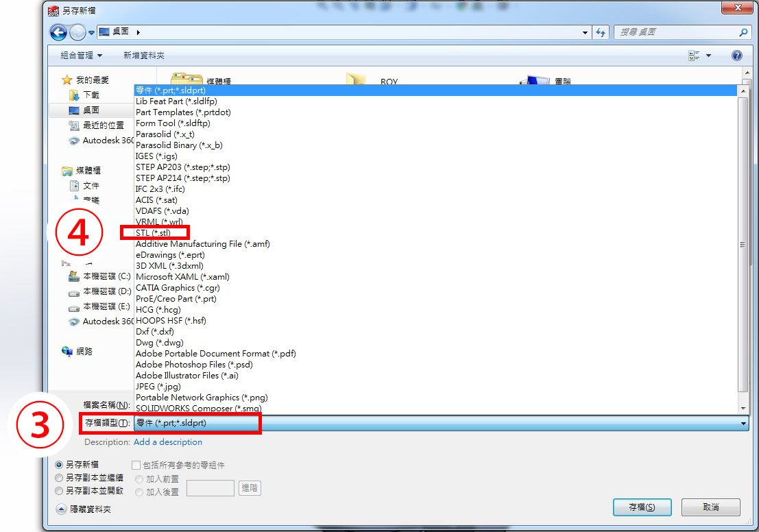Click the blue back arrow button
Image resolution: width=759 pixels, height=532 pixels.
(x=58, y=32)
